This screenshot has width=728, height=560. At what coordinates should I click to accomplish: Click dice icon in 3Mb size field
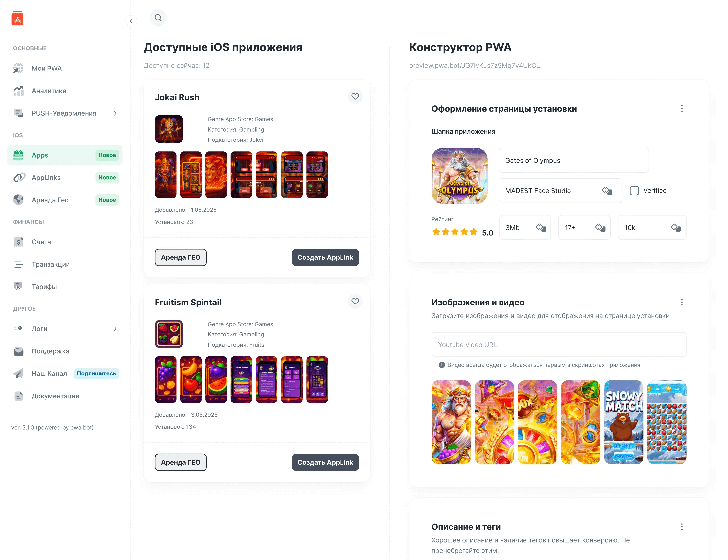click(x=541, y=228)
